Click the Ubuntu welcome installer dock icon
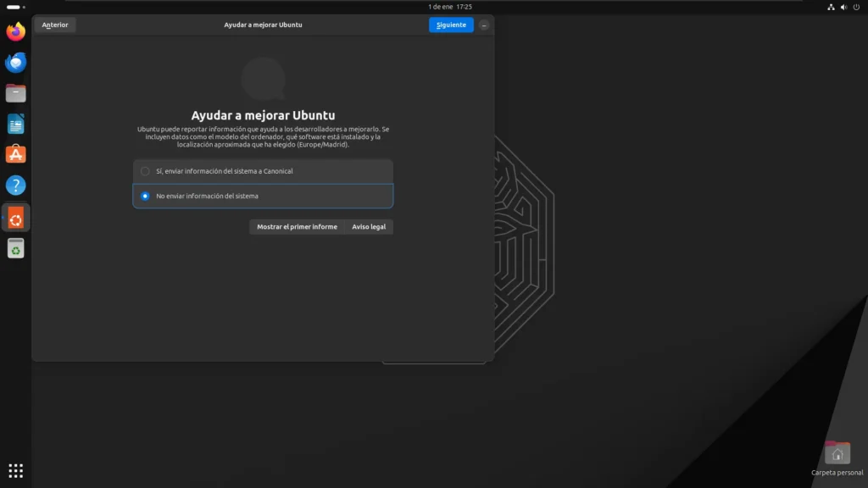The image size is (868, 488). [15, 218]
